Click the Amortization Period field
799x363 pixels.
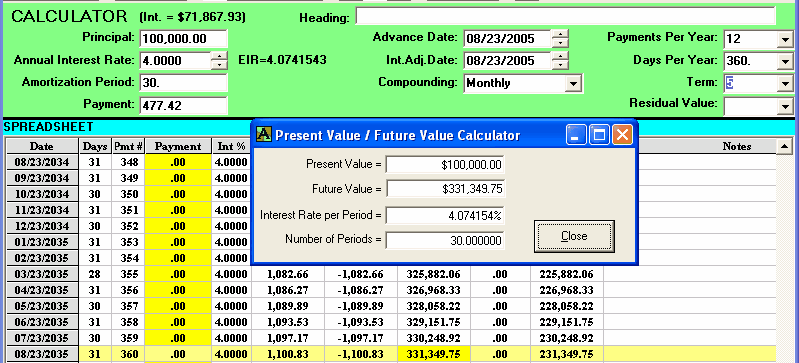pyautogui.click(x=183, y=83)
